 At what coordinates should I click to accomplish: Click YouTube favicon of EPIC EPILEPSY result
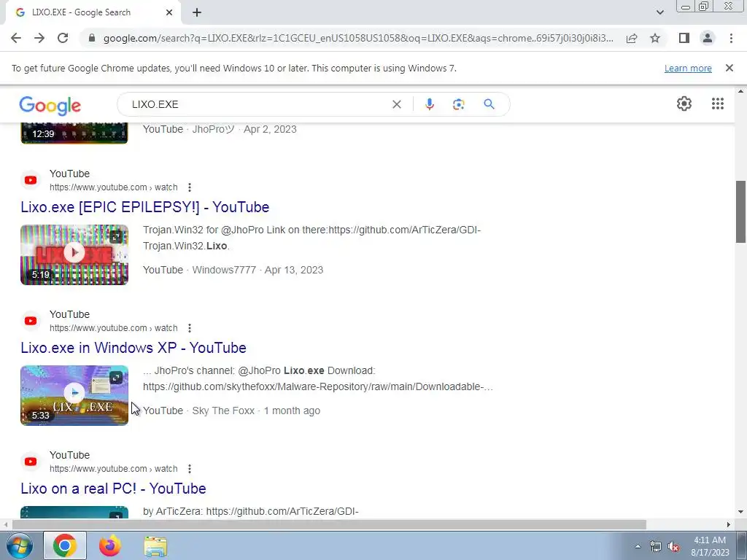point(31,180)
